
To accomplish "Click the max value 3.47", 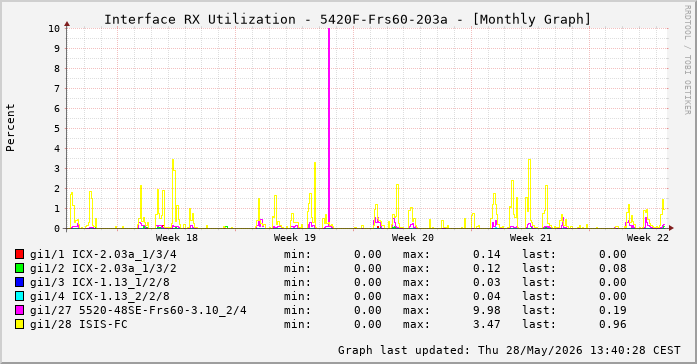I will coord(487,324).
